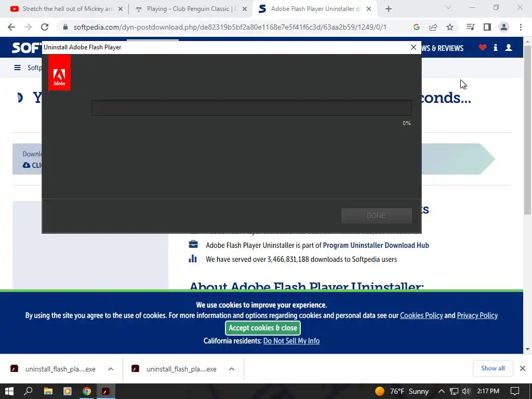
Task: Open Softpedia info icon
Action: point(495,47)
